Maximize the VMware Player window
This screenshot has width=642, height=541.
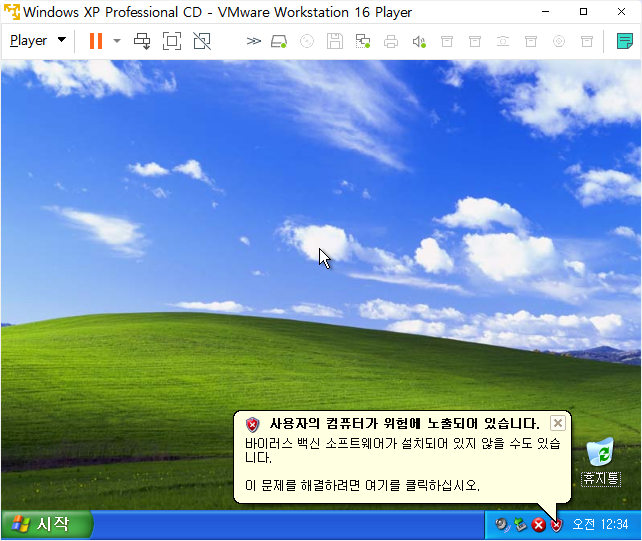(x=583, y=12)
